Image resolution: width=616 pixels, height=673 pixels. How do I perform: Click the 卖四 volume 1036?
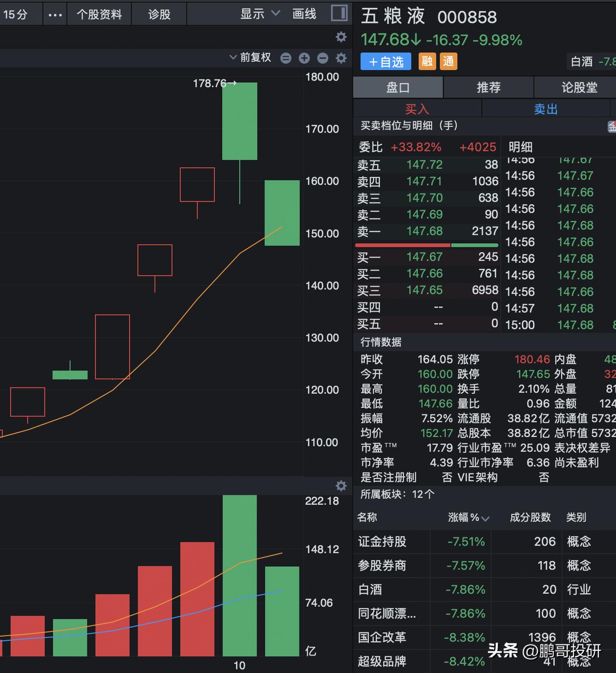click(485, 181)
